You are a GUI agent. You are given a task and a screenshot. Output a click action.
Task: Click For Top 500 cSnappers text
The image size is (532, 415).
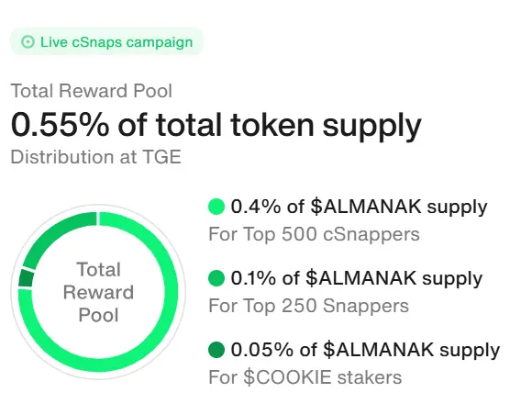315,234
